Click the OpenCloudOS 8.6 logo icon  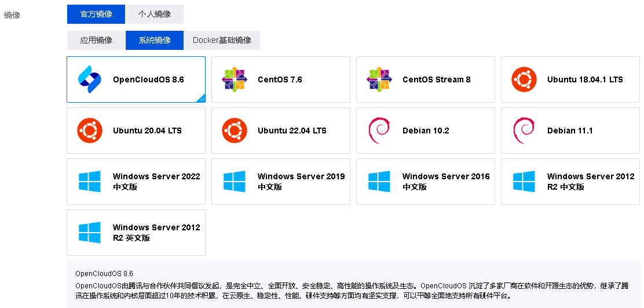[90, 79]
